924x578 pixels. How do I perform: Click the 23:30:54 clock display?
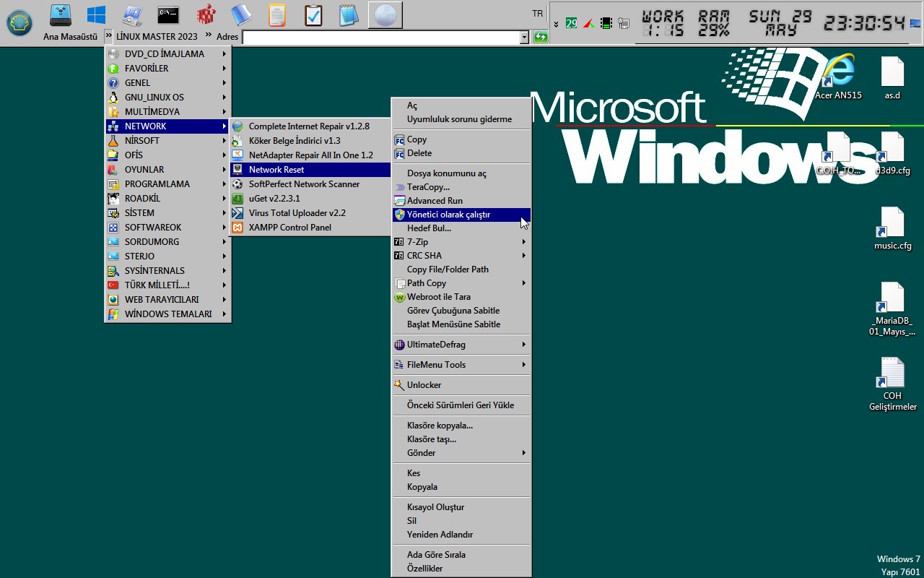tap(865, 23)
